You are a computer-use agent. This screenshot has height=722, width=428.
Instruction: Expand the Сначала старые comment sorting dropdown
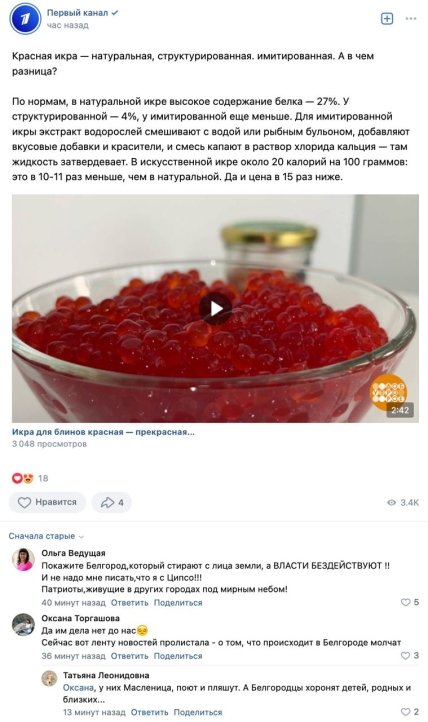(x=46, y=536)
